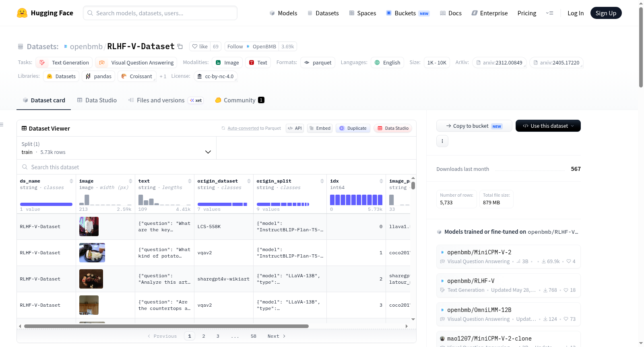Open the red Data Studio button
The height and width of the screenshot is (347, 644).
393,128
